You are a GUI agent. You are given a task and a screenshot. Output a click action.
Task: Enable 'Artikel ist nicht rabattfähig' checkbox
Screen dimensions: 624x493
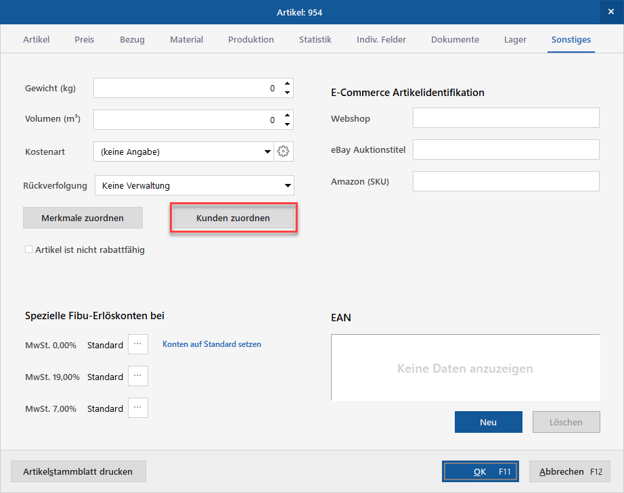[x=29, y=250]
